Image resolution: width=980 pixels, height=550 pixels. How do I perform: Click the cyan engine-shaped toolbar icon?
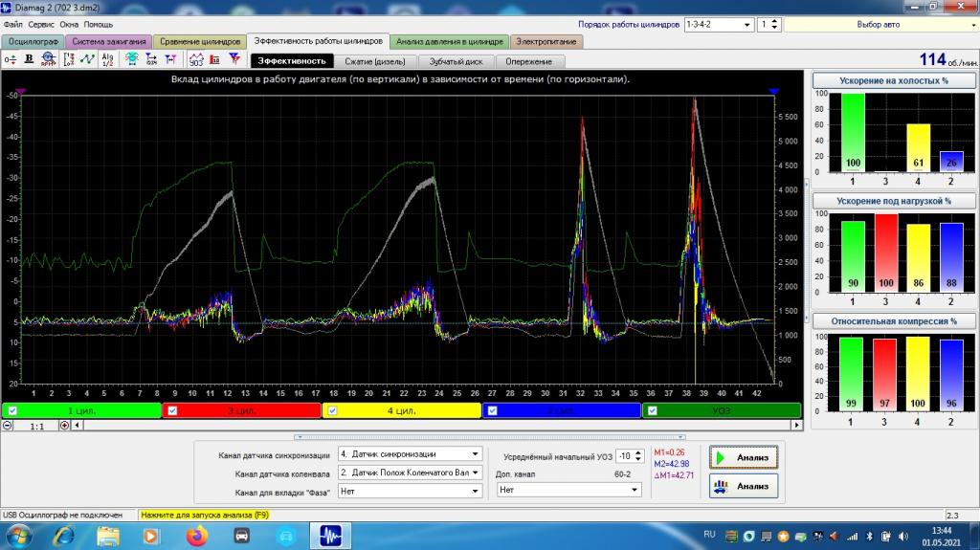click(x=131, y=59)
